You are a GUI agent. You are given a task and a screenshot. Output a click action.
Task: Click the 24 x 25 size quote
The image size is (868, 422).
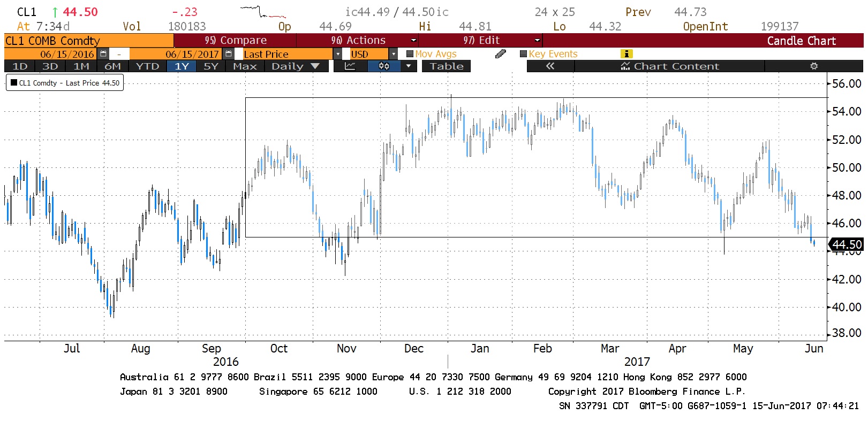[555, 12]
